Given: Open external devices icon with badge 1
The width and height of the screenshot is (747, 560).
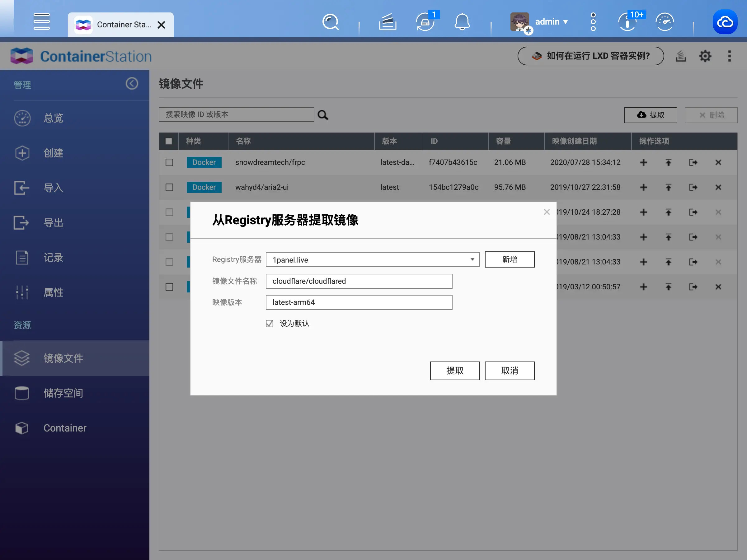Looking at the screenshot, I should click(425, 22).
